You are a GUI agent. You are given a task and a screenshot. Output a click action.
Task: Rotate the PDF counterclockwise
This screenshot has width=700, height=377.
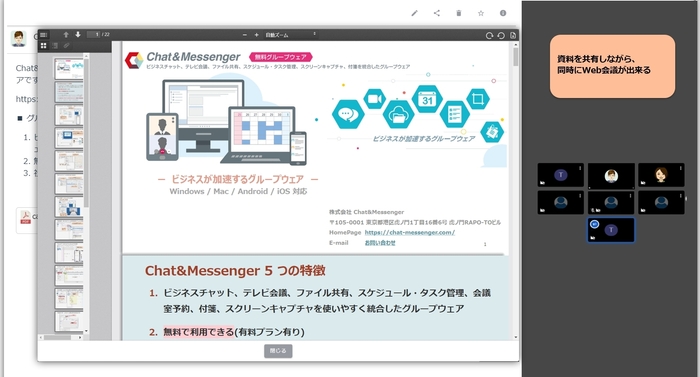point(501,35)
